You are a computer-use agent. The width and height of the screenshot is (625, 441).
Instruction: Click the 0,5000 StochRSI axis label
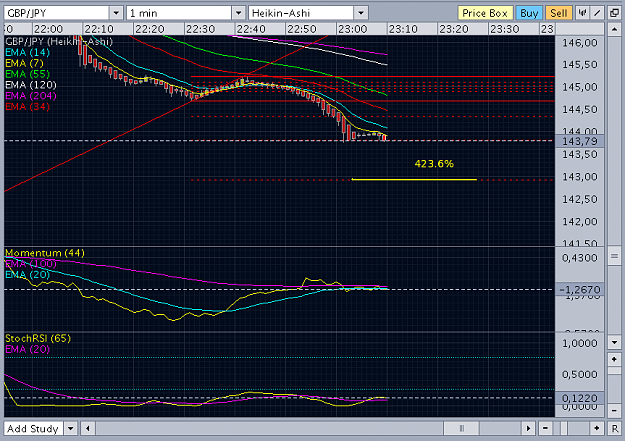(580, 374)
